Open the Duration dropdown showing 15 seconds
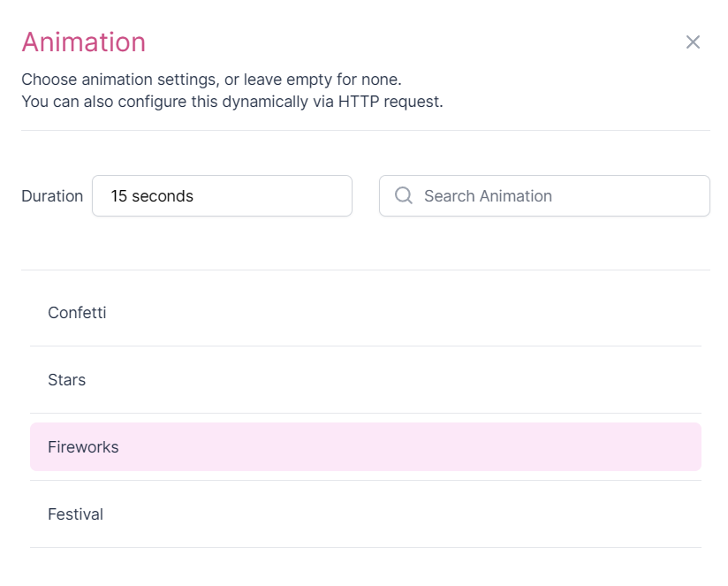This screenshot has height=586, width=728. pyautogui.click(x=222, y=195)
